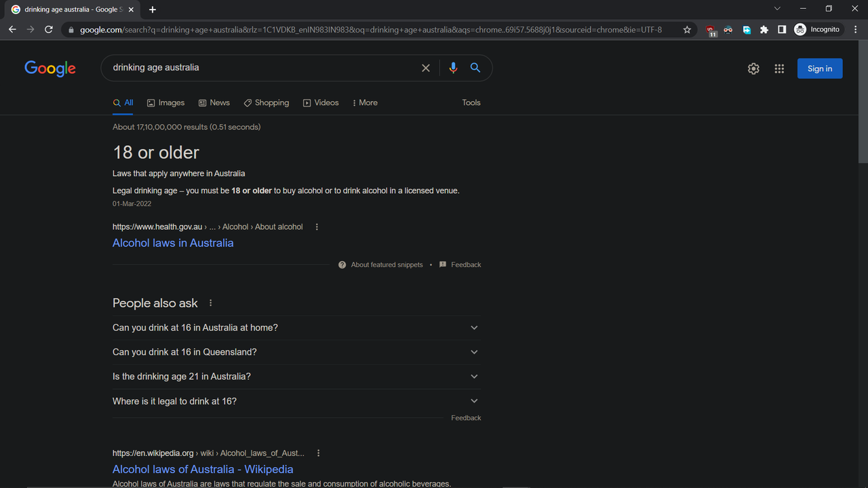Open People also ask three-dot menu
This screenshot has height=488, width=868.
click(210, 303)
